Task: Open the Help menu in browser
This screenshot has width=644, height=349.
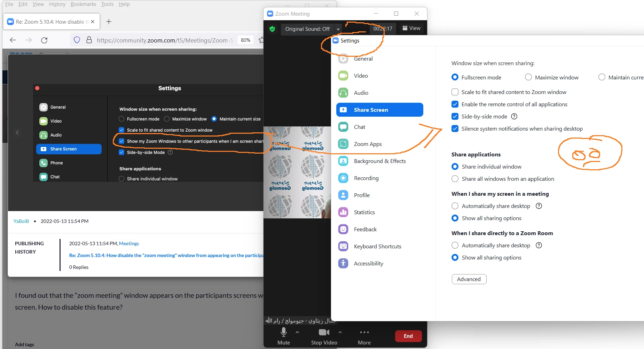Action: (124, 4)
